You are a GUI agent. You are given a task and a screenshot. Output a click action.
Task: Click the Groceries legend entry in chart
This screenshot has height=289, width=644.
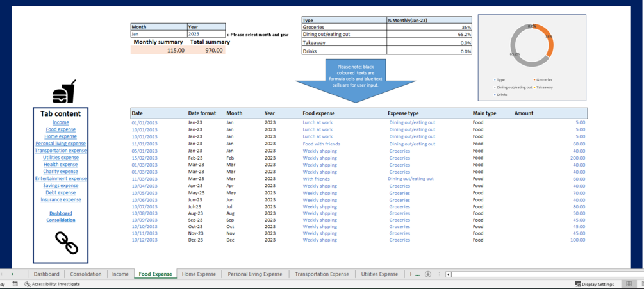543,79
